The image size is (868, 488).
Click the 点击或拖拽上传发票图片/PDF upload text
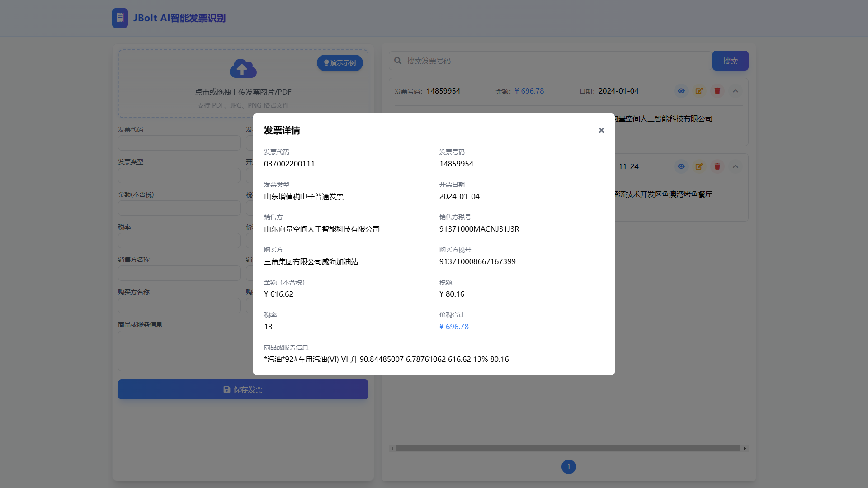coord(243,92)
